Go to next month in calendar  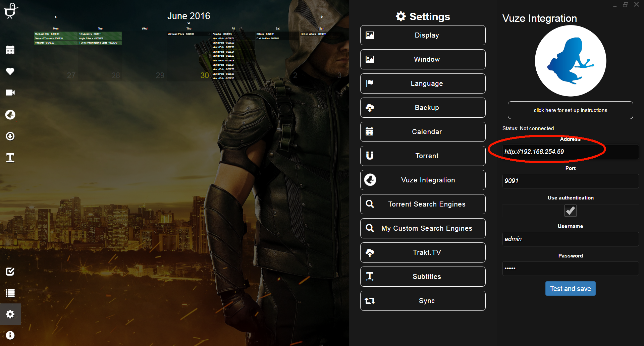(322, 17)
